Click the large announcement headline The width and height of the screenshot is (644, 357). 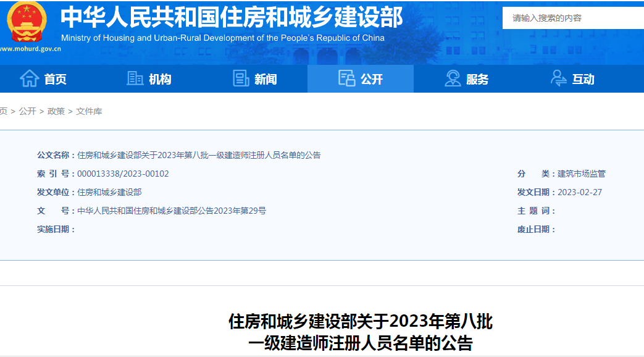361,332
